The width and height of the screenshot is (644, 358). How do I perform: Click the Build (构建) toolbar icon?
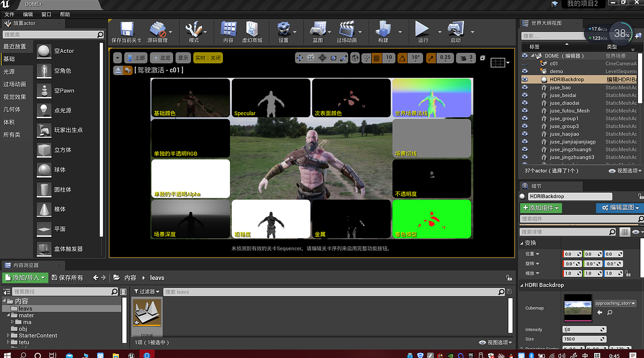pos(383,29)
